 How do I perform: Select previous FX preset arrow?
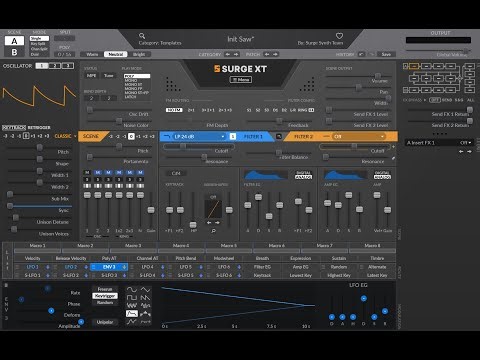click(461, 151)
